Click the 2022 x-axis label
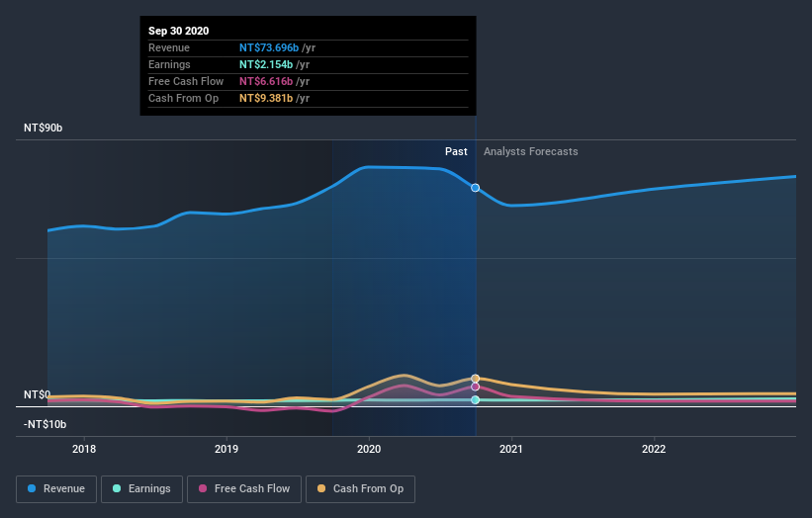The height and width of the screenshot is (518, 812). (654, 449)
